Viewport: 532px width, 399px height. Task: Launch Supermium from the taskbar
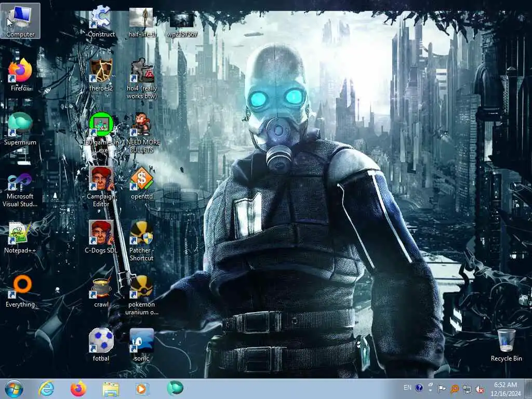tap(175, 388)
